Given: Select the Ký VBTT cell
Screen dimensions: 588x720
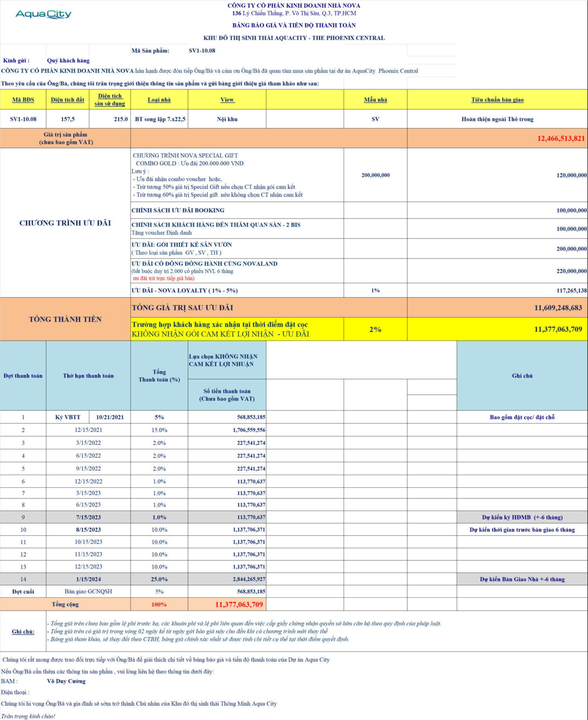Looking at the screenshot, I should (67, 417).
